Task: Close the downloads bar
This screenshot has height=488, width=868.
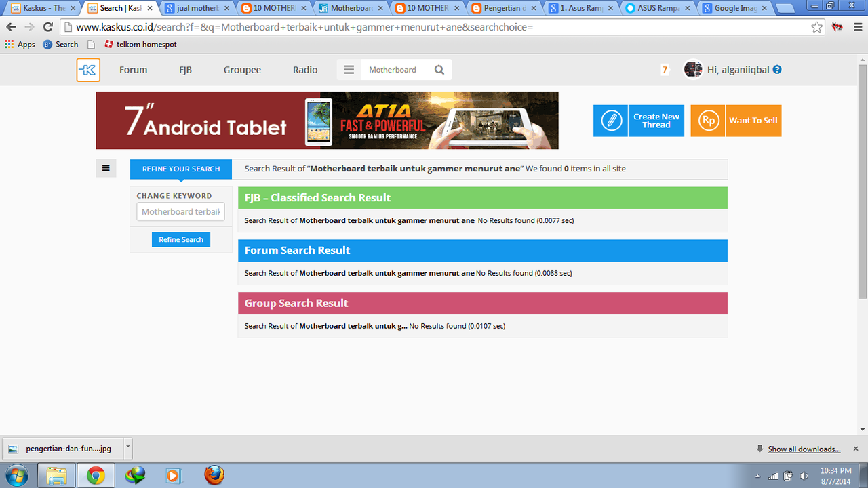Action: pos(856,449)
